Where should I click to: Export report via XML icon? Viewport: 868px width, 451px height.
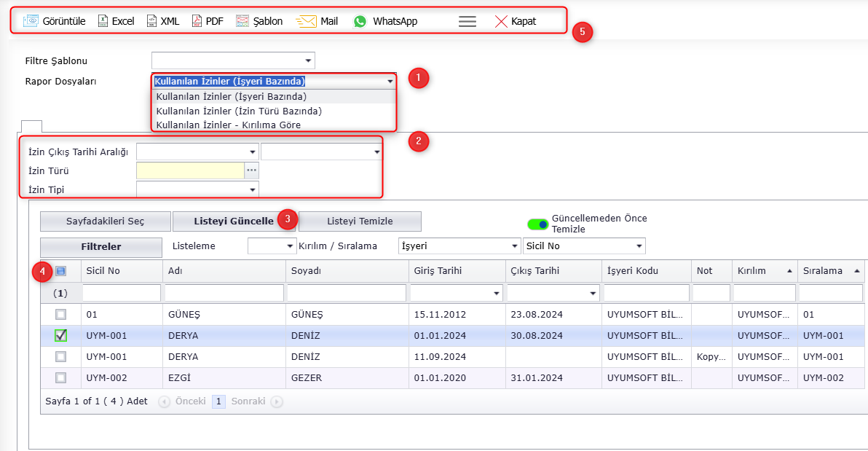tap(151, 21)
